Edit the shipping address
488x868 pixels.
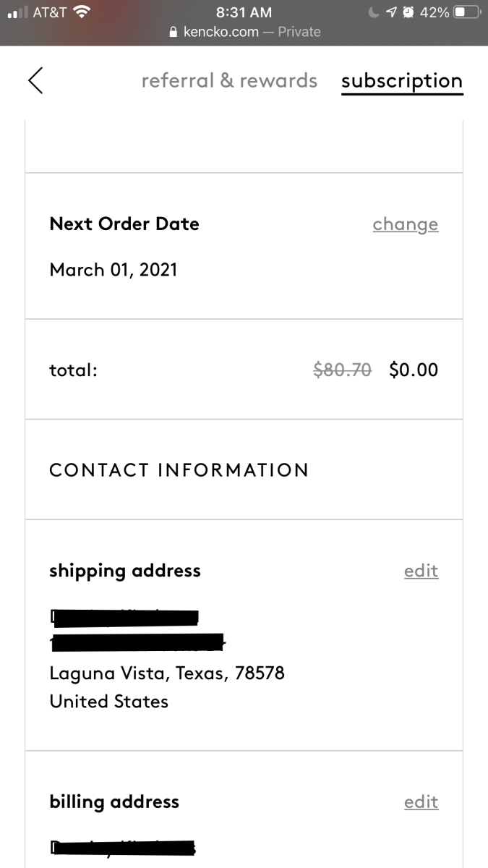[x=421, y=571]
